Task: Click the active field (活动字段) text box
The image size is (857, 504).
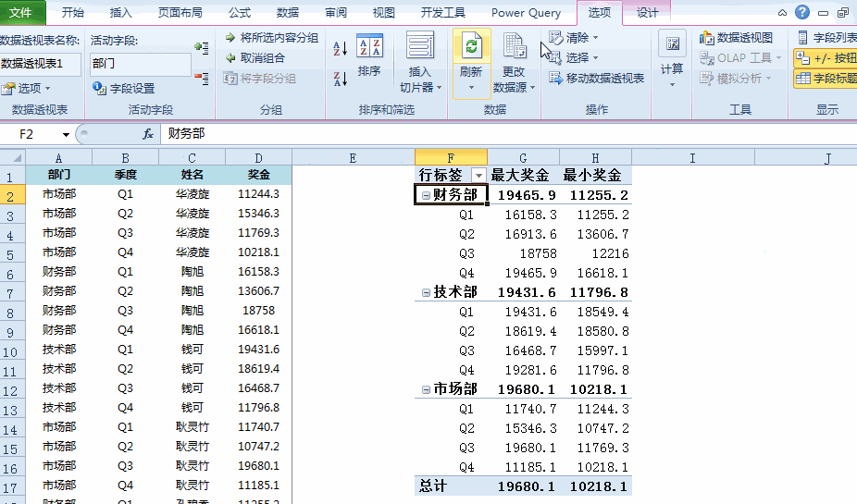Action: 140,64
